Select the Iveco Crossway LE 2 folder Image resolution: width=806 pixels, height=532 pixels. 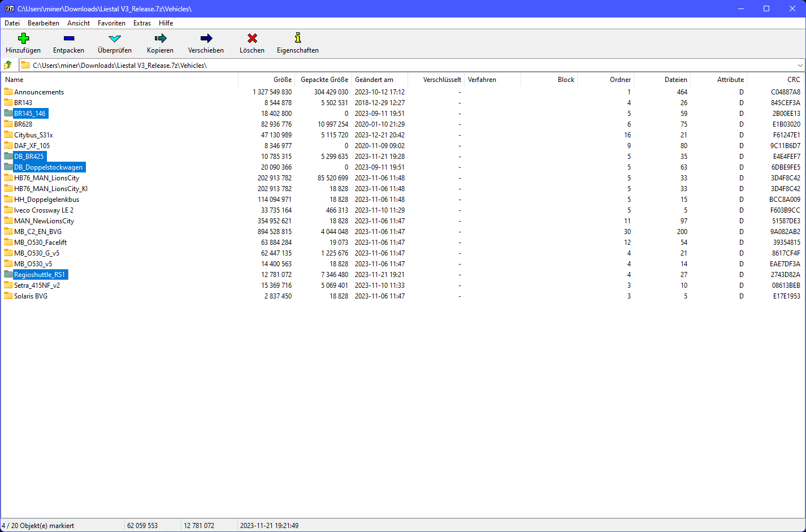44,210
